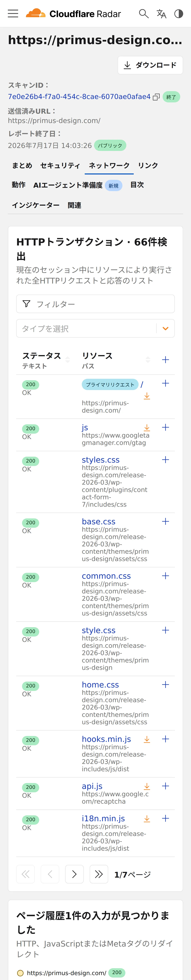Focus the フィルター input field
The image size is (191, 980).
point(95,304)
